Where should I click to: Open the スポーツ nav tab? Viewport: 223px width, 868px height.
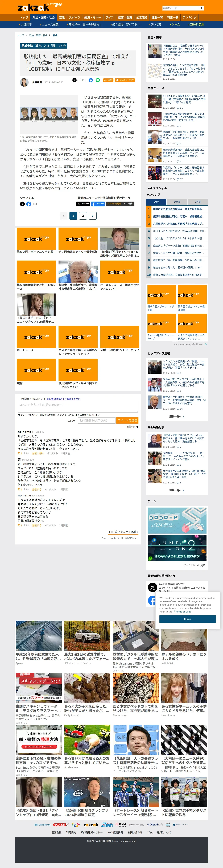point(75,18)
